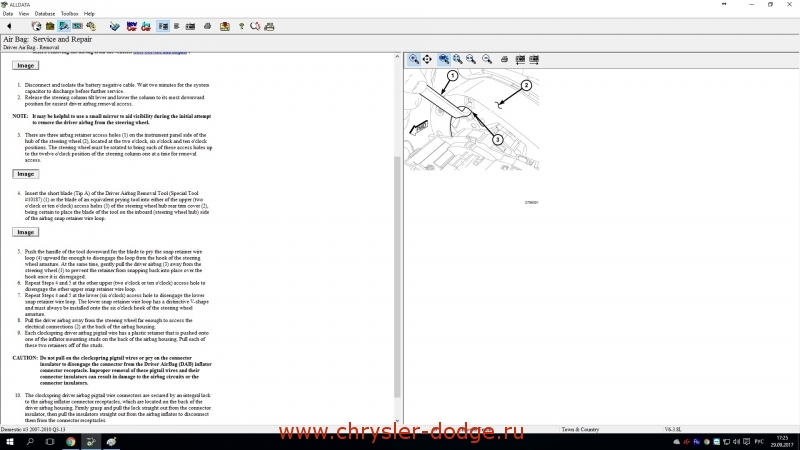Click the brown briefcase icon in toolbar
Screen dimensions: 800x450
point(50,26)
